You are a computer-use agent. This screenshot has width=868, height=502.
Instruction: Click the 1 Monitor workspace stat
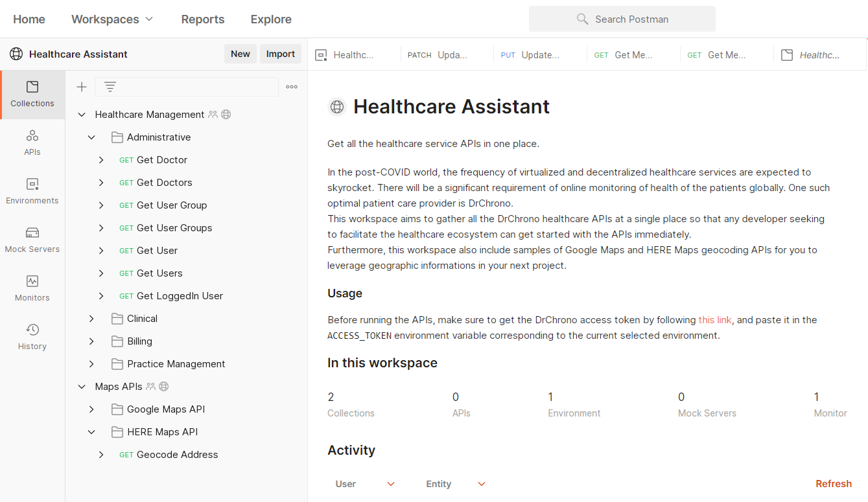coord(830,405)
